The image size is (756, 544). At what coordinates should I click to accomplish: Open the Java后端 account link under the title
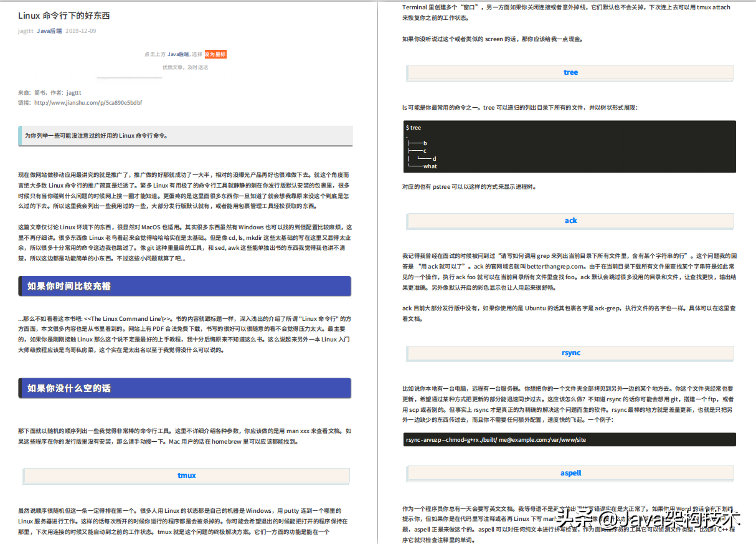pyautogui.click(x=49, y=31)
